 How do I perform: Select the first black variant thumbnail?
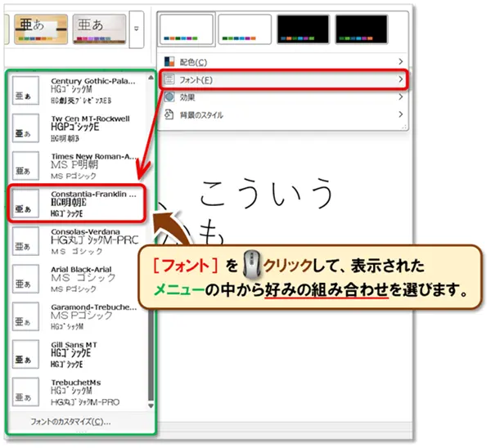tap(303, 29)
